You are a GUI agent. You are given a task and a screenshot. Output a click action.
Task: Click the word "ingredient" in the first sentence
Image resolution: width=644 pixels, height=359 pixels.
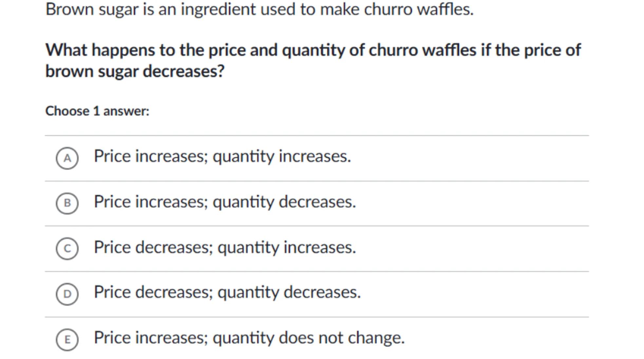point(218,9)
